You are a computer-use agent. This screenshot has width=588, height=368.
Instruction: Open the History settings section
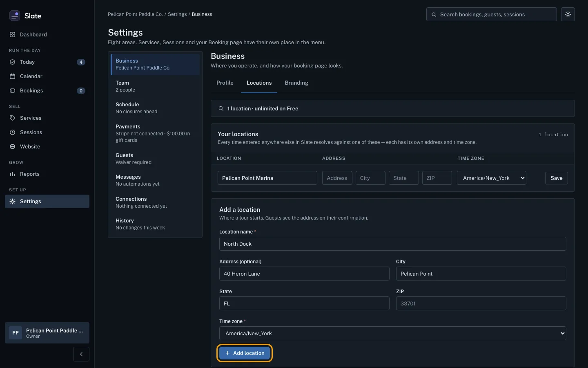pyautogui.click(x=155, y=224)
